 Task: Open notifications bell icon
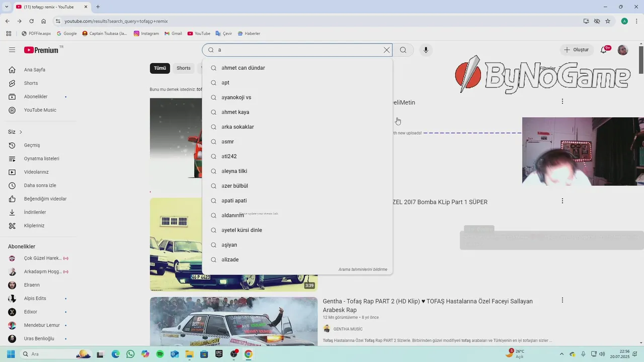click(604, 50)
